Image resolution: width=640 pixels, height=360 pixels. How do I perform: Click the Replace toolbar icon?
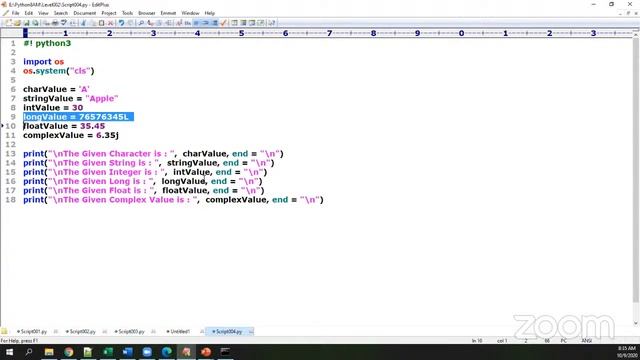150,23
